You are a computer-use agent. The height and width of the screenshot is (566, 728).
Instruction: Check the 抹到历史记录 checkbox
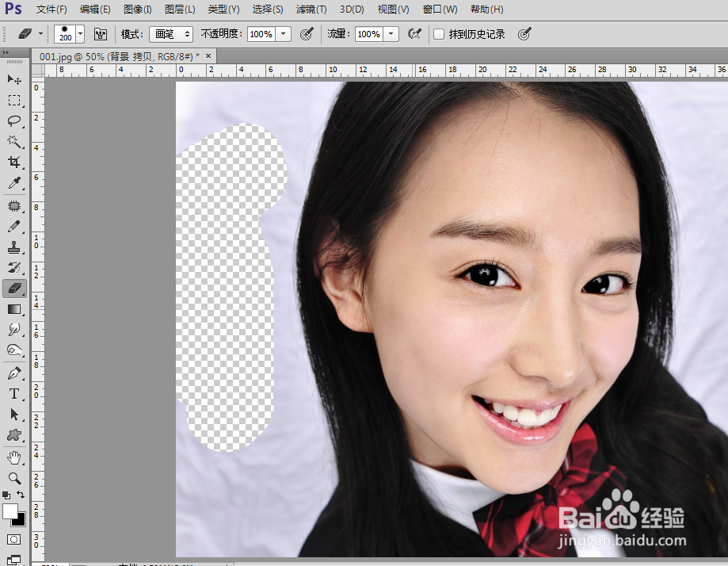[439, 34]
